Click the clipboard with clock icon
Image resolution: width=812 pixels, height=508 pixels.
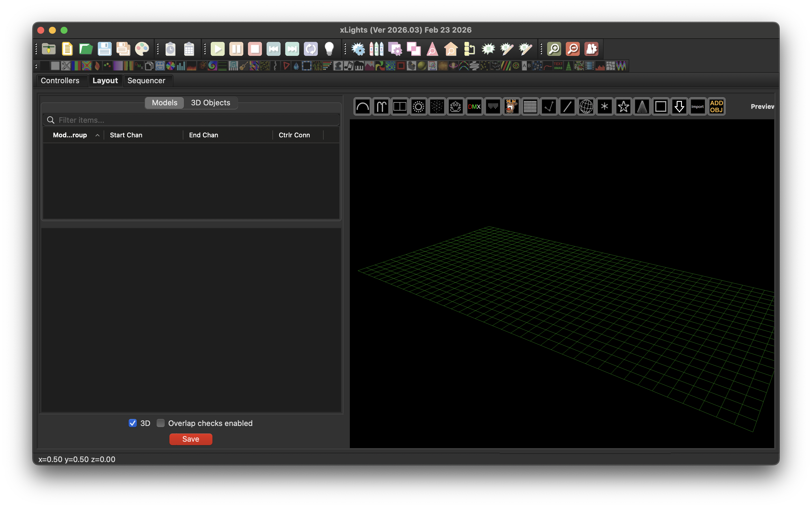[170, 49]
